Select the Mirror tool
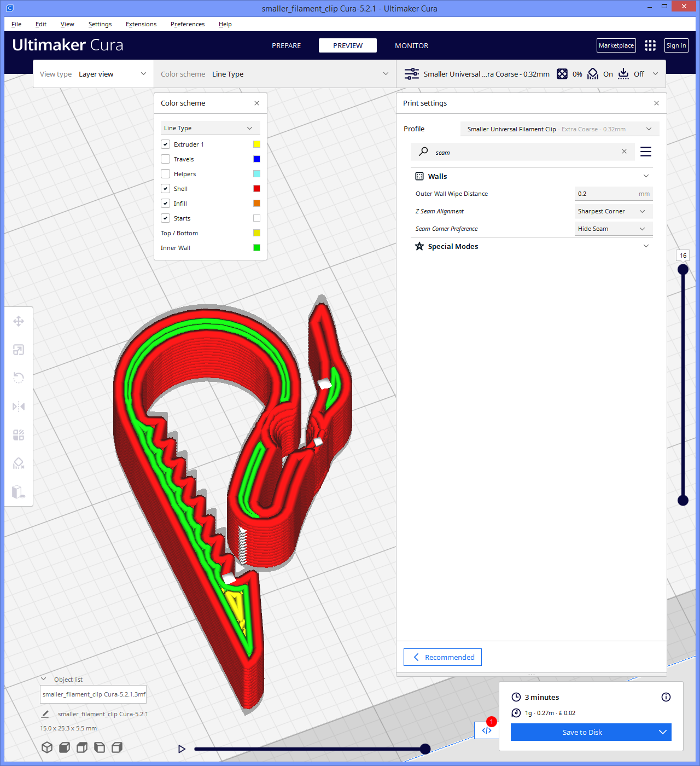Screen dimensions: 700x766 tap(19, 406)
